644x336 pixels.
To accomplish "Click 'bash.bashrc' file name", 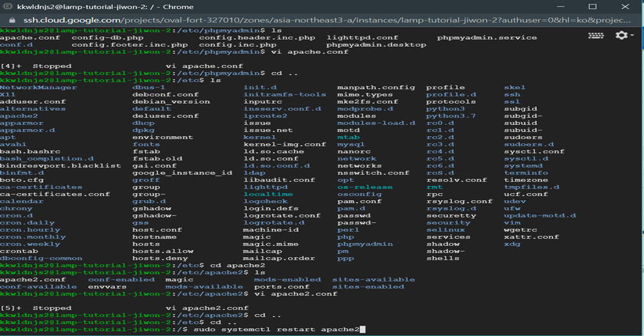I will coord(30,151).
